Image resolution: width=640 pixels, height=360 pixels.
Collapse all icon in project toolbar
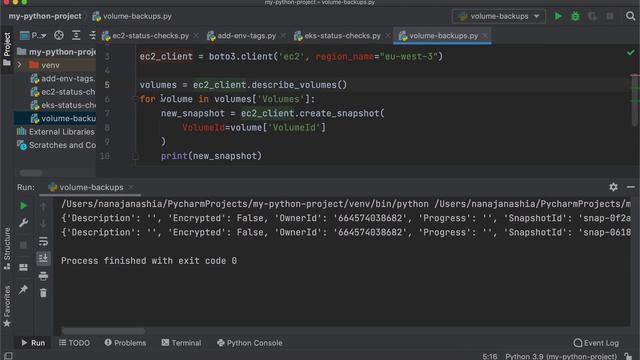tap(93, 36)
